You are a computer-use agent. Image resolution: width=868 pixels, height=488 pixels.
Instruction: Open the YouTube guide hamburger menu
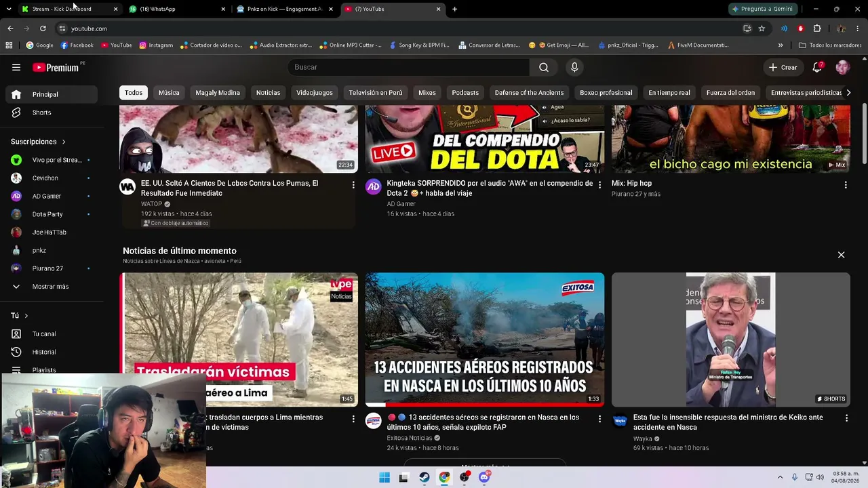(x=16, y=67)
